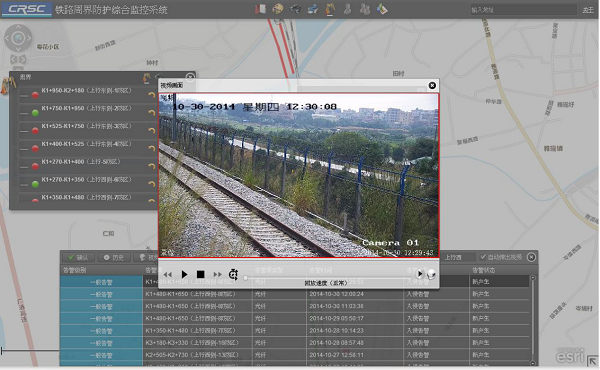The width and height of the screenshot is (600, 370).
Task: Open the single user icon in top toolbar
Action: [x=347, y=9]
